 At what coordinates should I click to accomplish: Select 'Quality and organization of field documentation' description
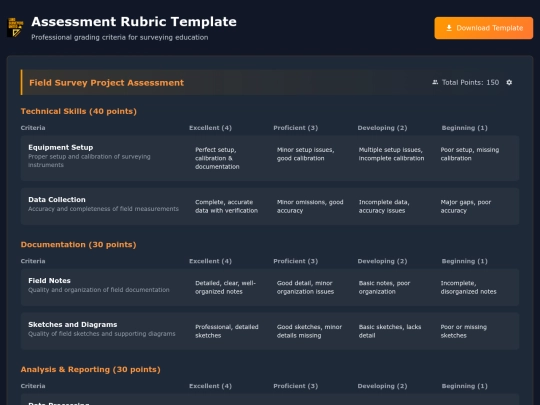[x=98, y=290]
